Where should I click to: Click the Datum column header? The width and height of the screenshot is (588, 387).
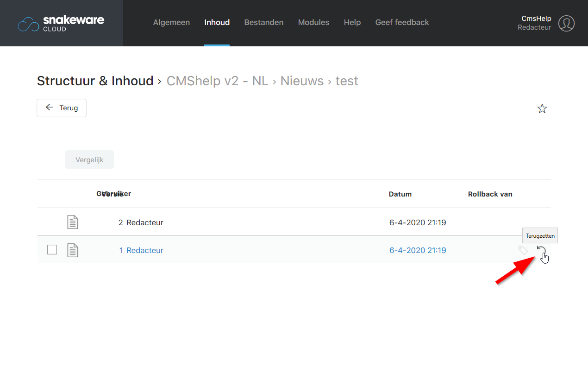pyautogui.click(x=400, y=194)
